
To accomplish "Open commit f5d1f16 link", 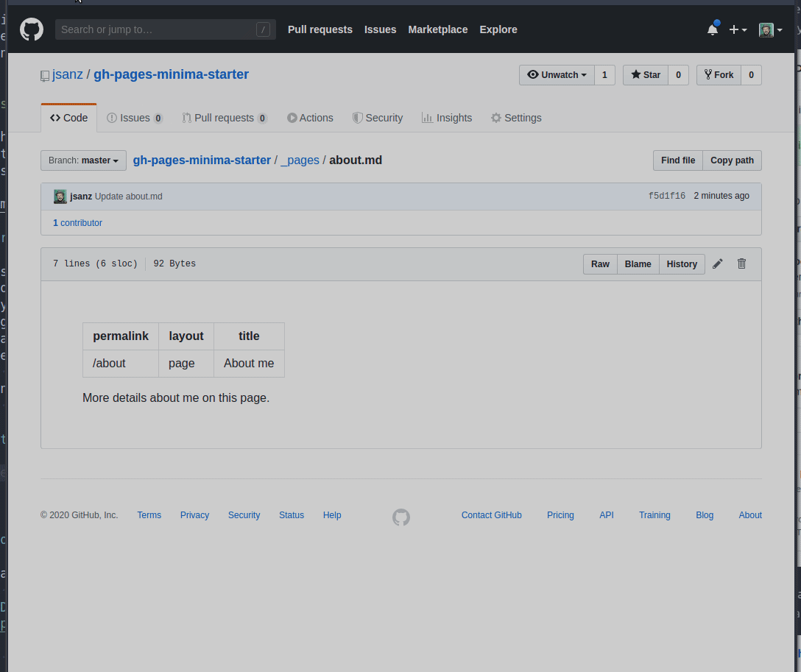I will coord(666,197).
